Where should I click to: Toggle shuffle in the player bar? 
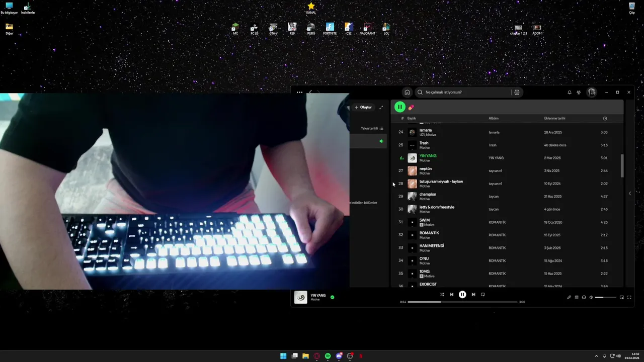click(442, 295)
